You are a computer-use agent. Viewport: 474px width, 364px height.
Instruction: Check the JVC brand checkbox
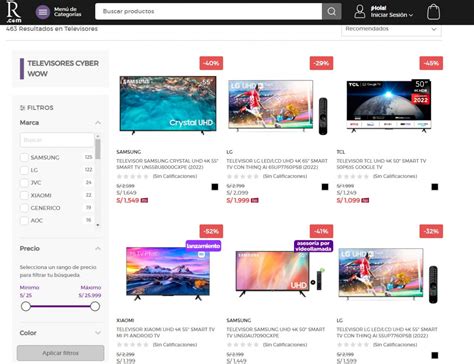24,183
